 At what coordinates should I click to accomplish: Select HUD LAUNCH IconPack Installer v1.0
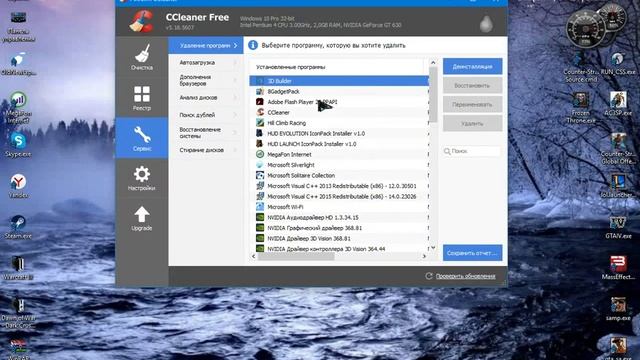point(339,144)
